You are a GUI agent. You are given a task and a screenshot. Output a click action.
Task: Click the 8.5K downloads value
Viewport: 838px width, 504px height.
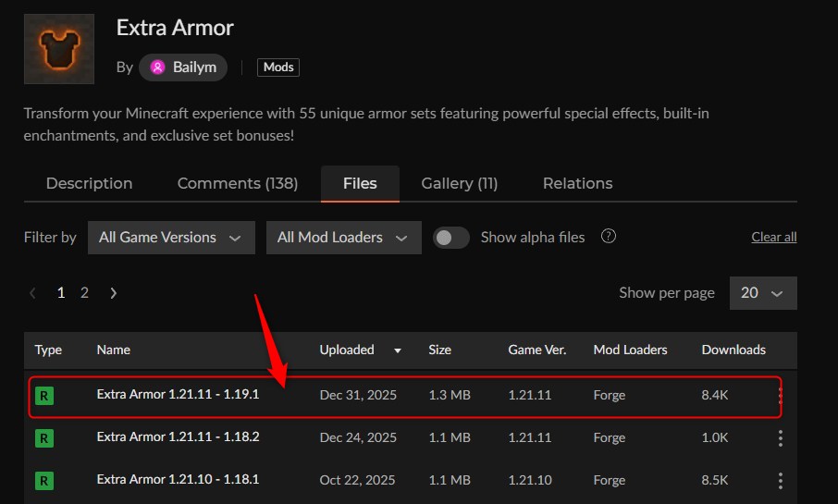tap(715, 480)
